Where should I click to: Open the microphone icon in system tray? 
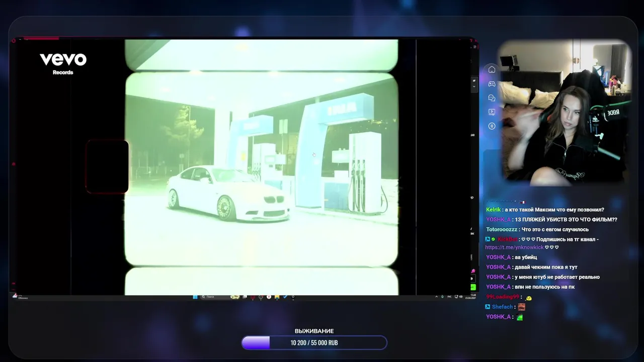442,297
